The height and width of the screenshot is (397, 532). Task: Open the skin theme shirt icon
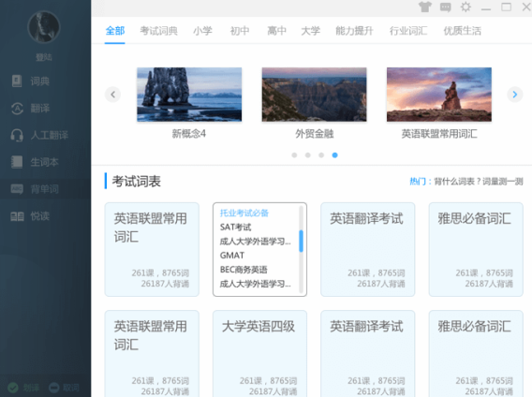click(x=425, y=7)
